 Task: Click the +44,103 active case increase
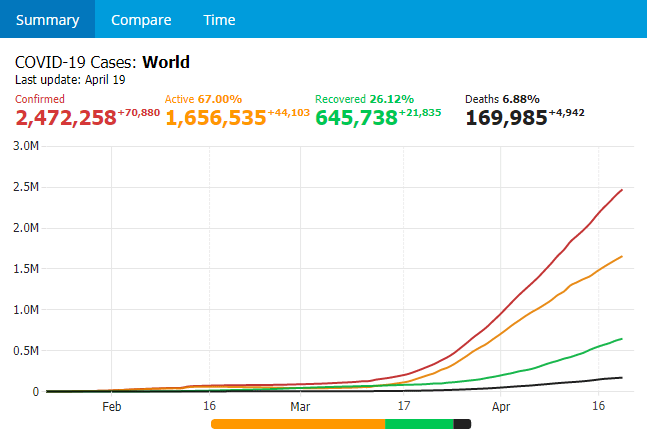[x=288, y=113]
